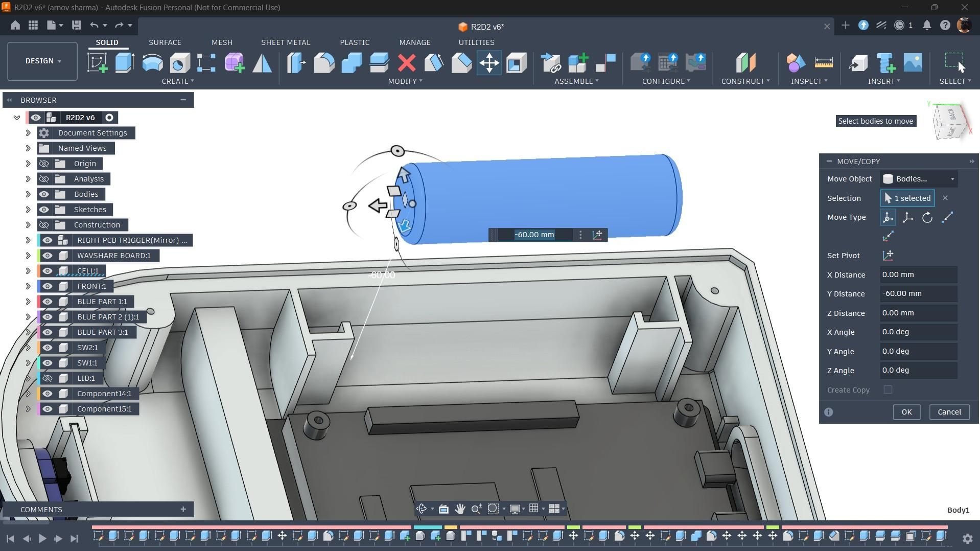Open the INSPECT menu dropdown
980x551 pixels.
pyautogui.click(x=809, y=81)
